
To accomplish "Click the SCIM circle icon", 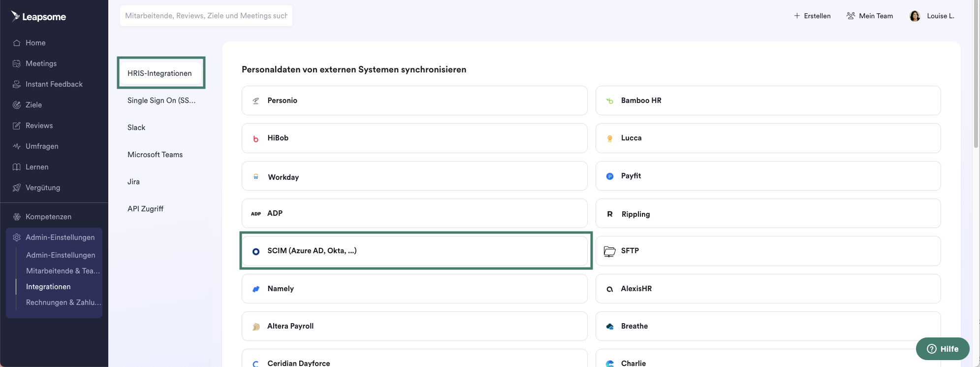I will pyautogui.click(x=256, y=251).
